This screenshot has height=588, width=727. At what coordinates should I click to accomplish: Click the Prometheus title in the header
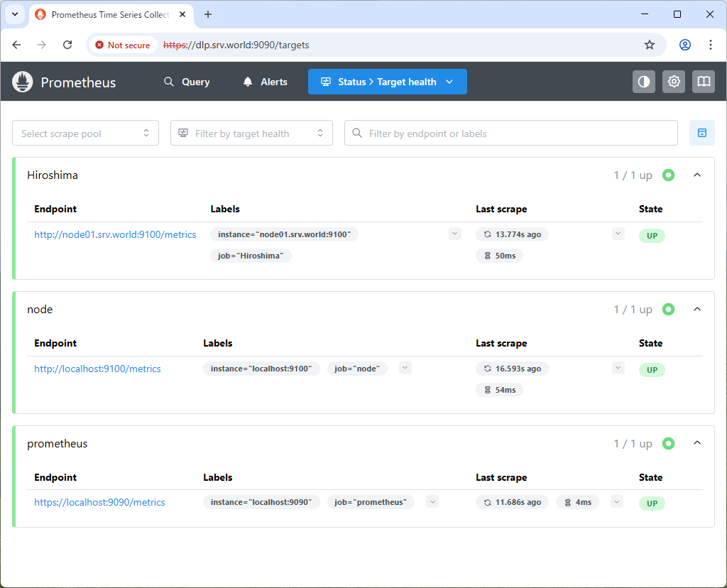(78, 82)
